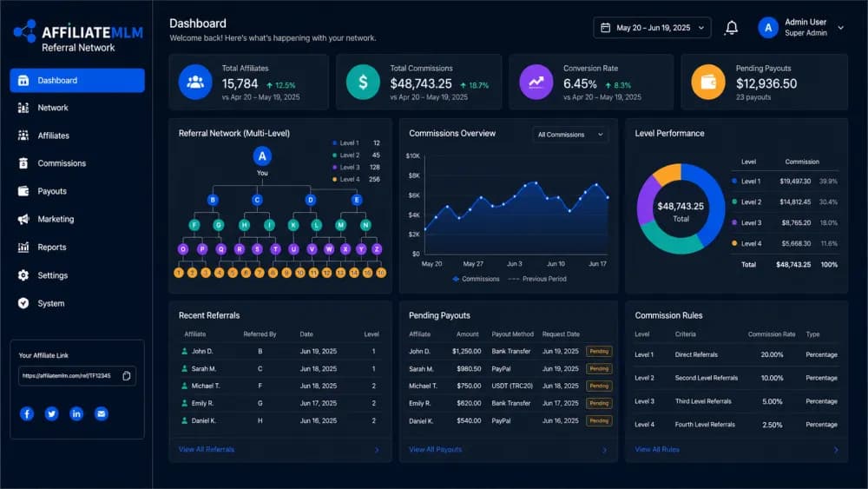Click the teal Level 2 donut segment
Image resolution: width=868 pixels, height=489 pixels.
coord(670,241)
